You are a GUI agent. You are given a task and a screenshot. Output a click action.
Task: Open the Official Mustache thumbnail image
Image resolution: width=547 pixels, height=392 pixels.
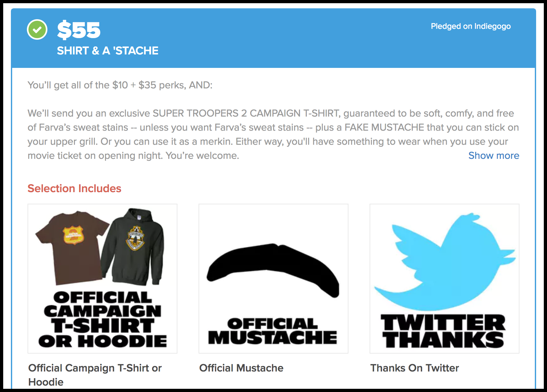point(273,279)
